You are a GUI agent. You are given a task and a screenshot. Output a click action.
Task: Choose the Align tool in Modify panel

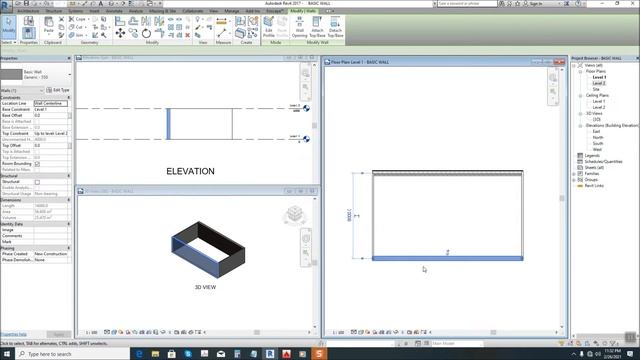120,21
